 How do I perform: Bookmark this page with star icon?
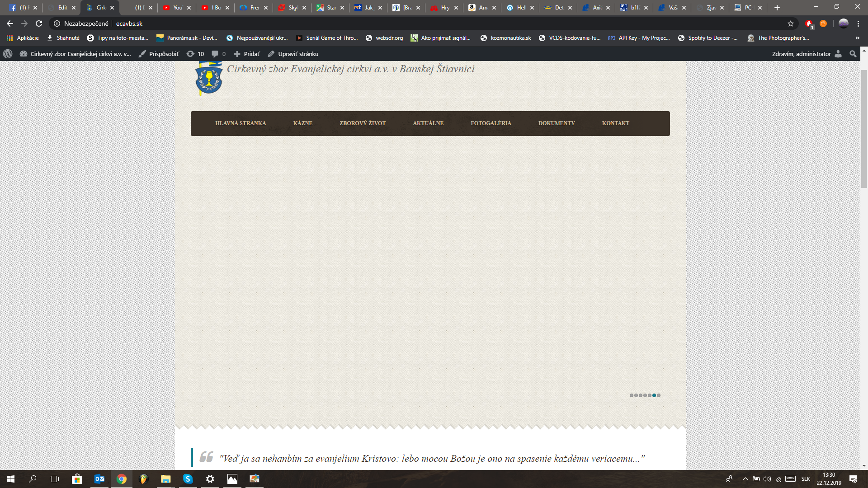point(790,23)
